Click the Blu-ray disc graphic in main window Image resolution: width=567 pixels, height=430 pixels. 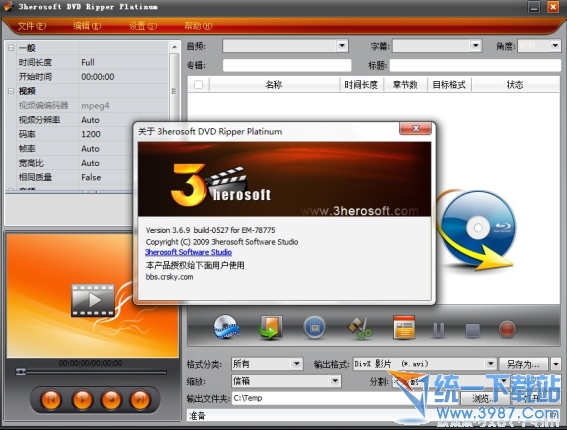pos(477,230)
